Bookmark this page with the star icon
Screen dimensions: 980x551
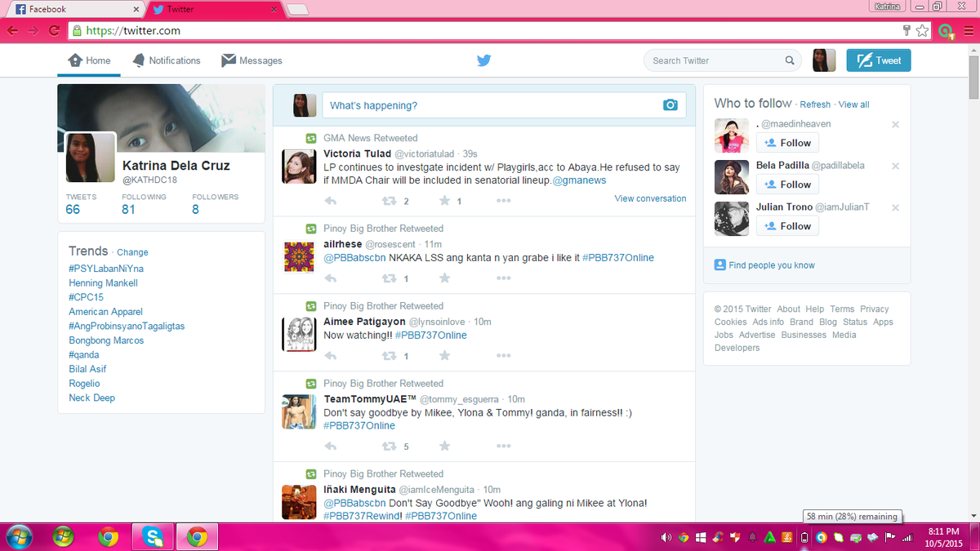click(x=923, y=31)
